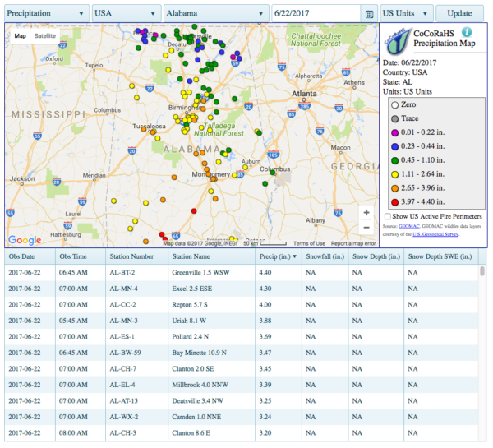Open the U.S. Geological Survey link
This screenshot has width=493, height=448.
[x=435, y=234]
